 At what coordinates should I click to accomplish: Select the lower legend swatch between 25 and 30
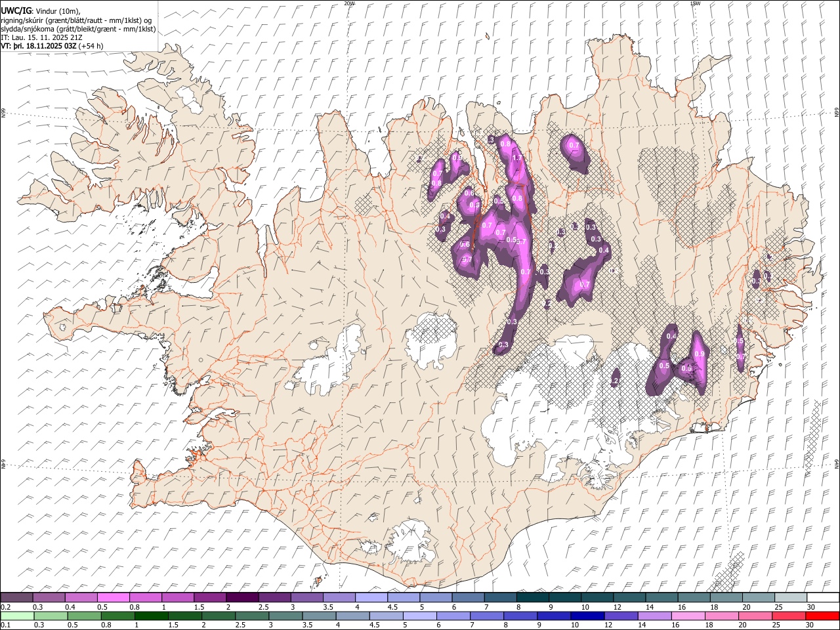pyautogui.click(x=789, y=616)
